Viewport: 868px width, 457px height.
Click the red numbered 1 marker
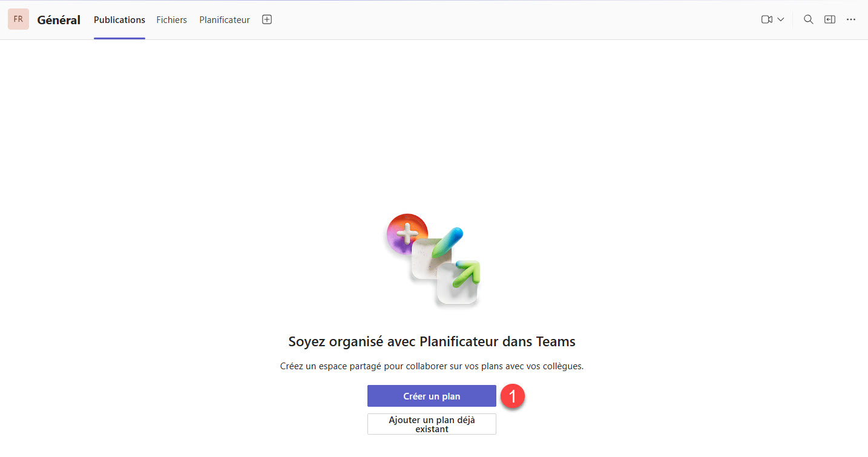click(x=513, y=396)
